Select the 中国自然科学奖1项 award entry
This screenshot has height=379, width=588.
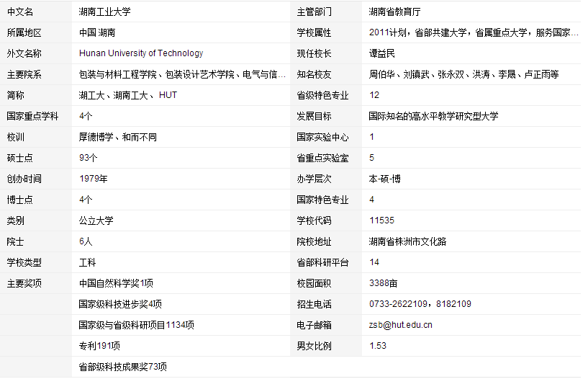tap(116, 283)
